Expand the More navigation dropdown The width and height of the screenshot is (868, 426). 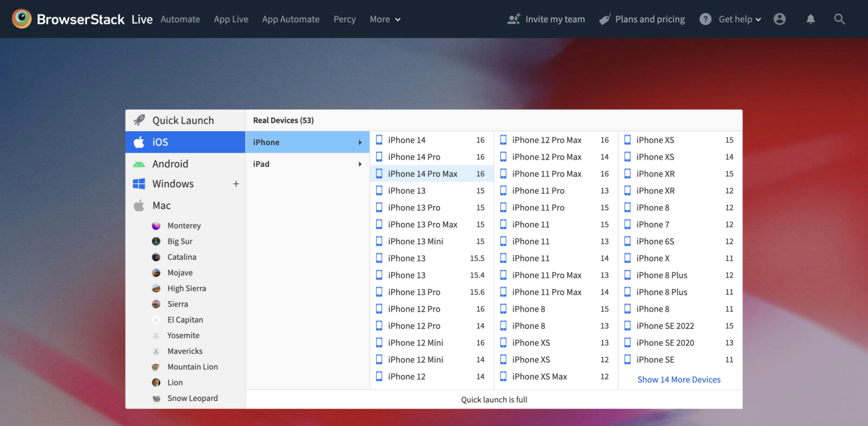(x=385, y=19)
